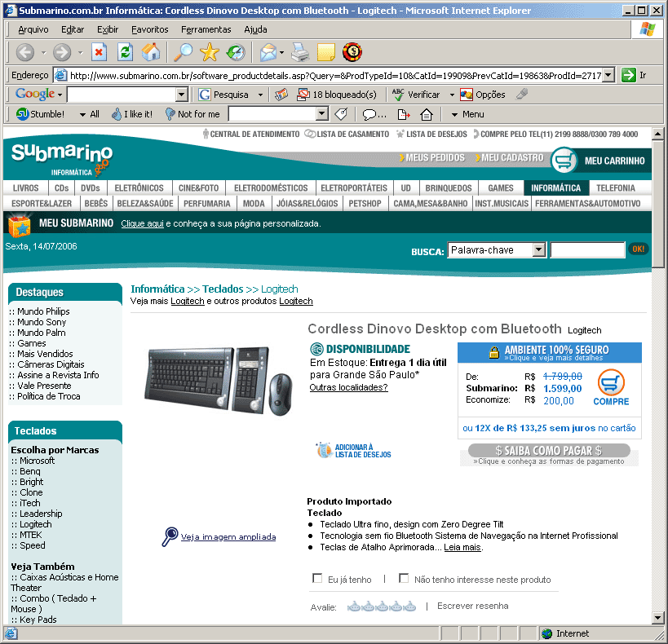Click the magnifier next to Veja imagem ampliada
The height and width of the screenshot is (644, 668).
(170, 536)
